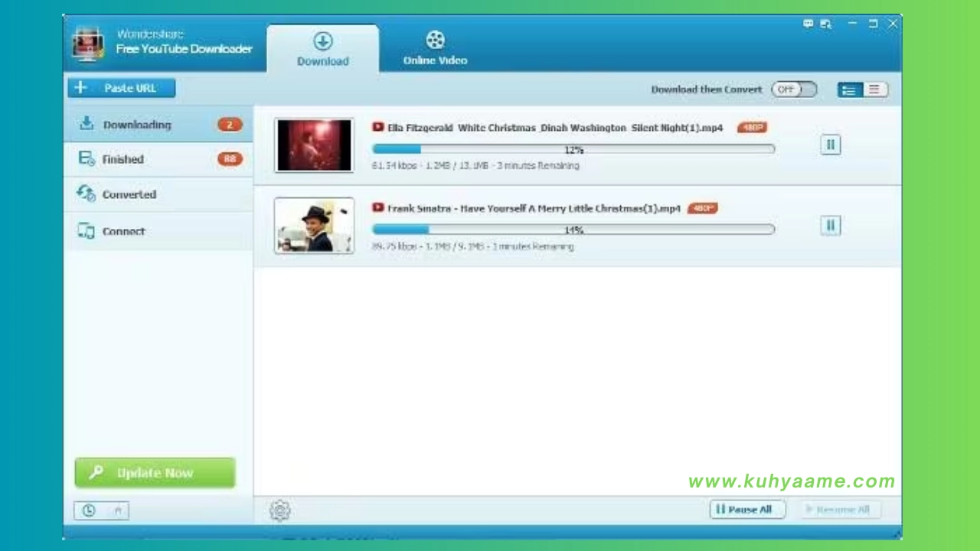This screenshot has height=551, width=980.
Task: Click the Frank Sinatra download speed status text
Action: point(472,246)
